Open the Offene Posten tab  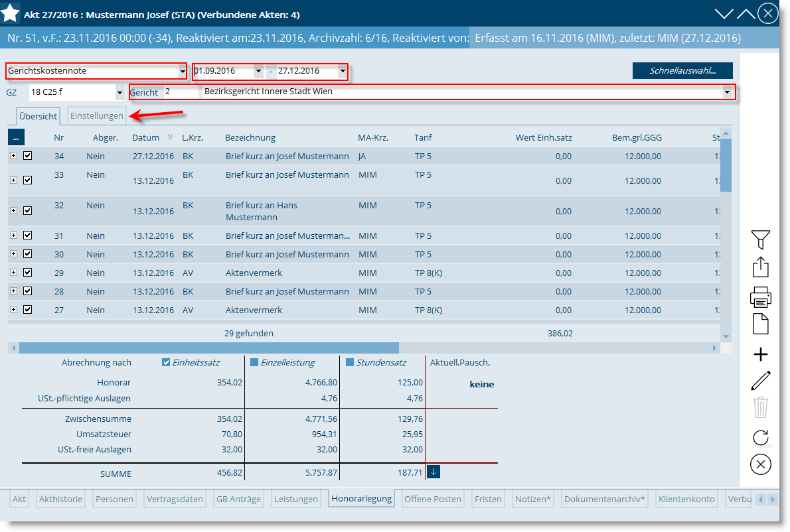click(433, 499)
